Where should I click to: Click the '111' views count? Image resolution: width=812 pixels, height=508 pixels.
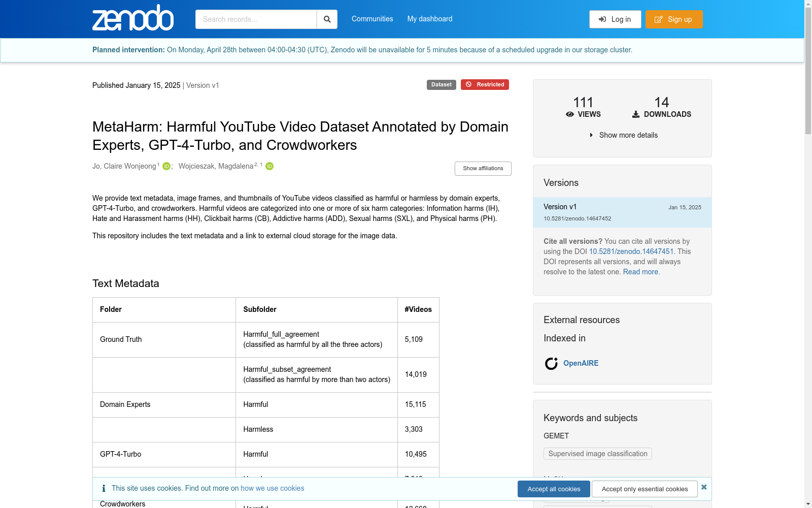[583, 102]
